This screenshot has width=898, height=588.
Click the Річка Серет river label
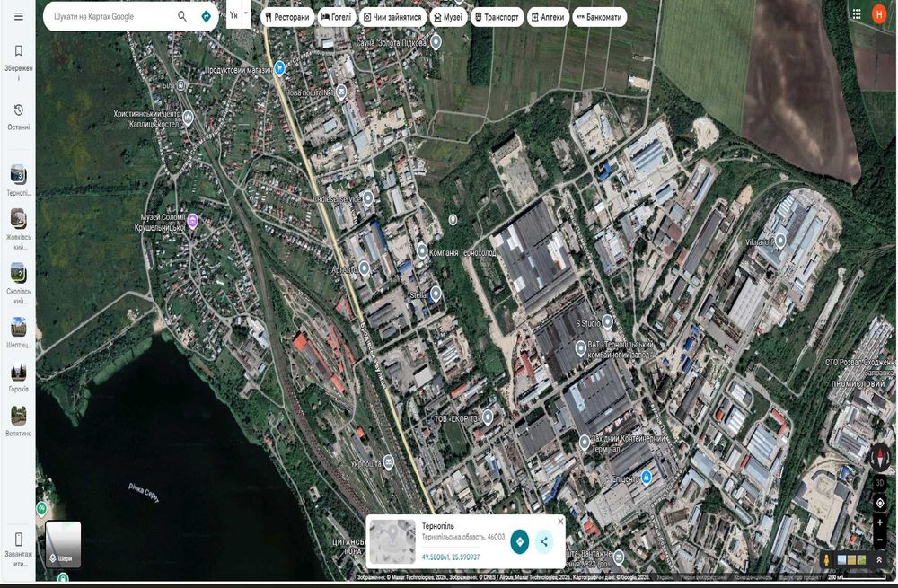[144, 492]
